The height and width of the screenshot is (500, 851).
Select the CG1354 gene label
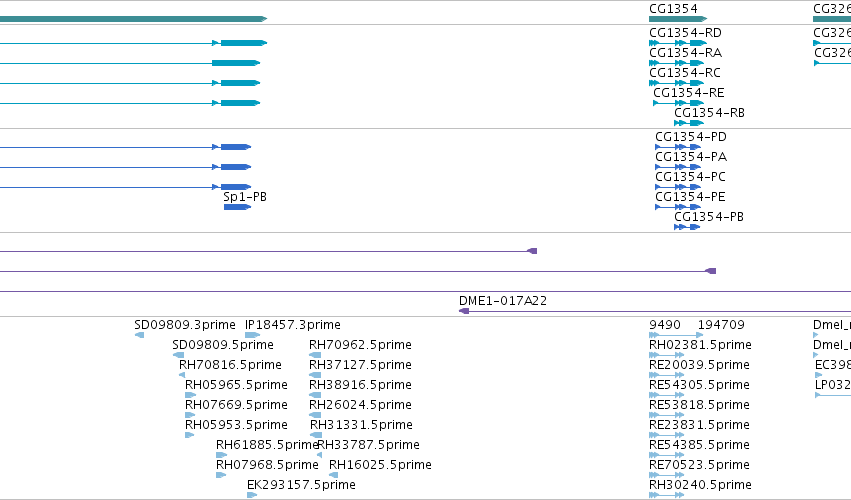click(x=673, y=9)
